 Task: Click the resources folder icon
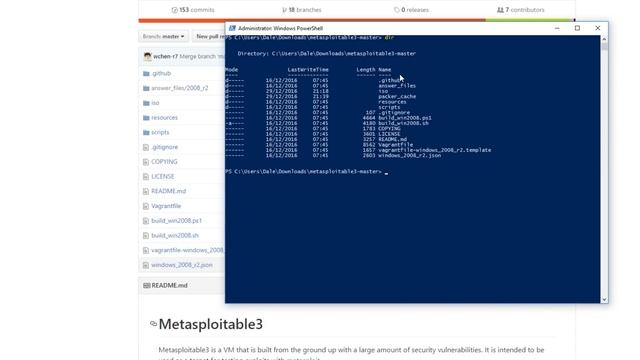pos(146,118)
